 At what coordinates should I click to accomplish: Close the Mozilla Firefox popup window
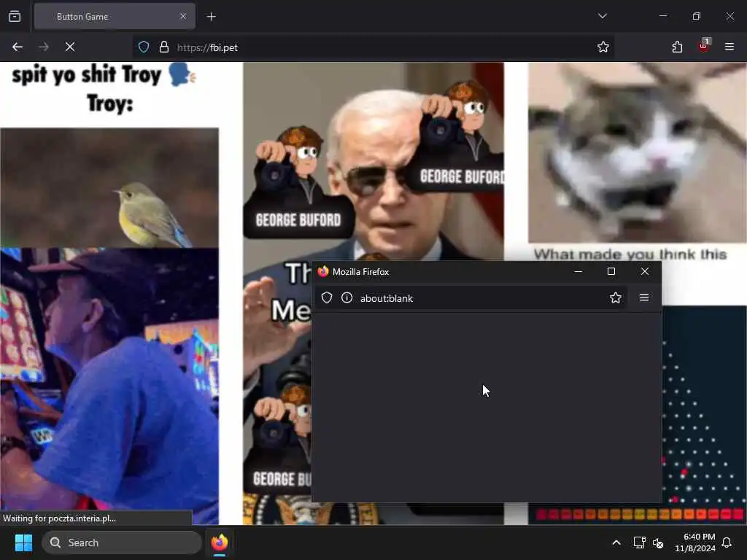tap(645, 271)
